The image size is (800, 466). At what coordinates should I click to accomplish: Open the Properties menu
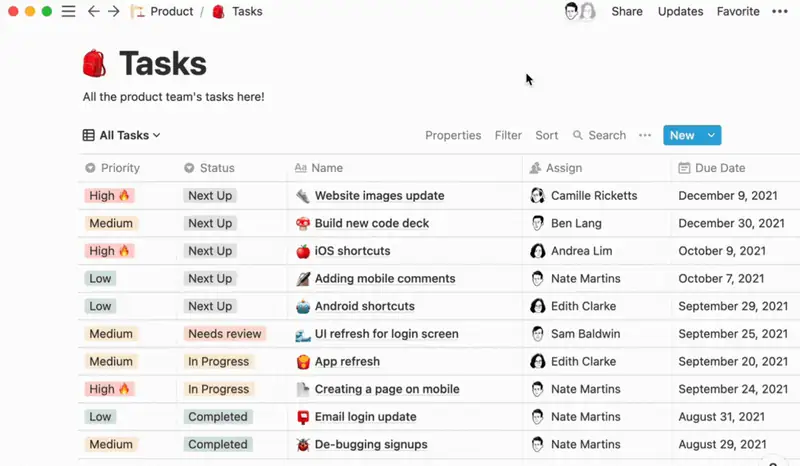(x=453, y=135)
